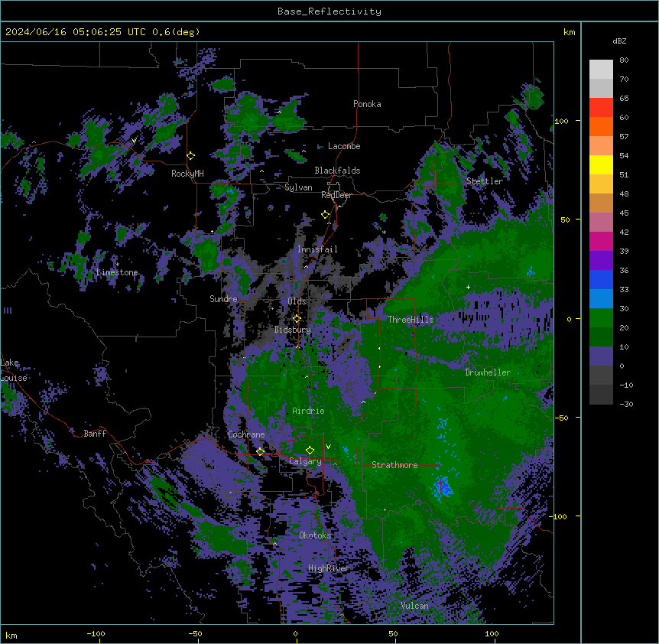Click the dBZ legend heading
Image resolution: width=659 pixels, height=644 pixels.
619,41
